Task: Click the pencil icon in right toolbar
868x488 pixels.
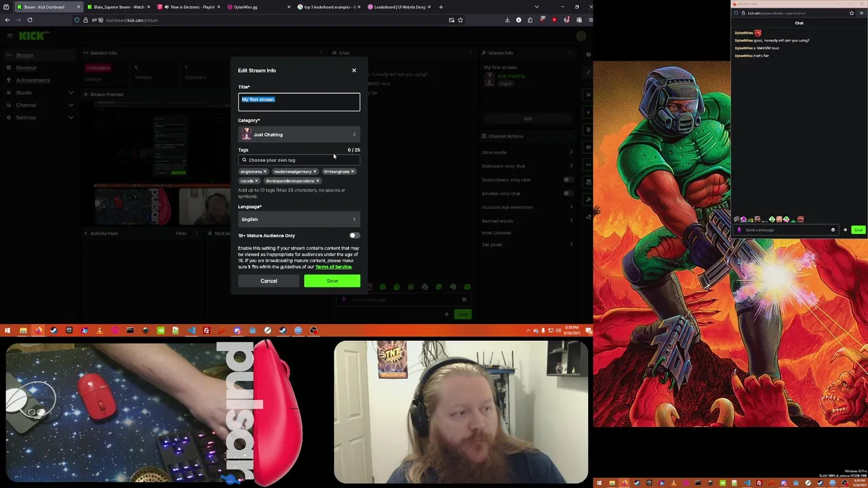Action: click(588, 72)
